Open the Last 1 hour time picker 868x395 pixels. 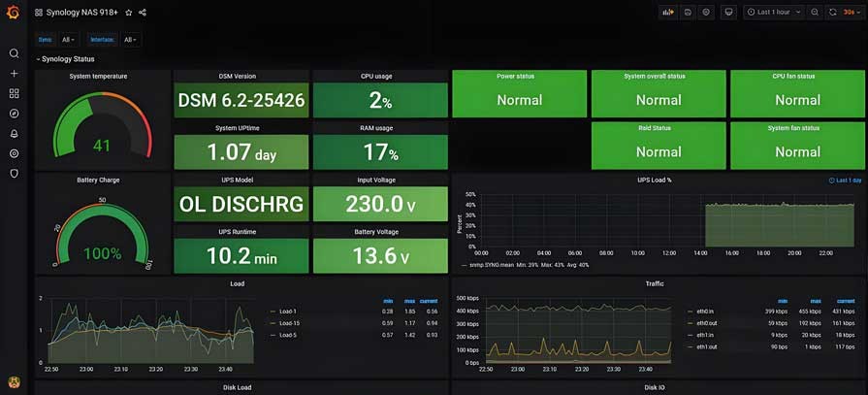click(774, 13)
